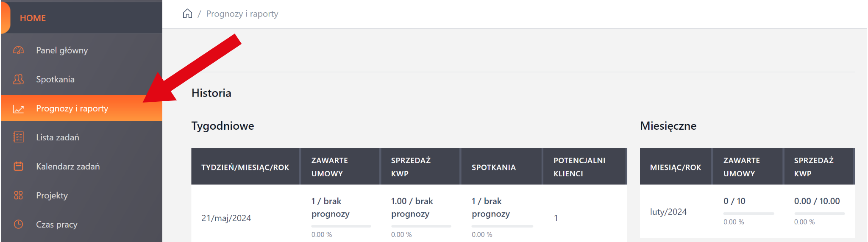Image resolution: width=868 pixels, height=242 pixels.
Task: Select Kalendarz zadań menu entry
Action: click(x=68, y=166)
